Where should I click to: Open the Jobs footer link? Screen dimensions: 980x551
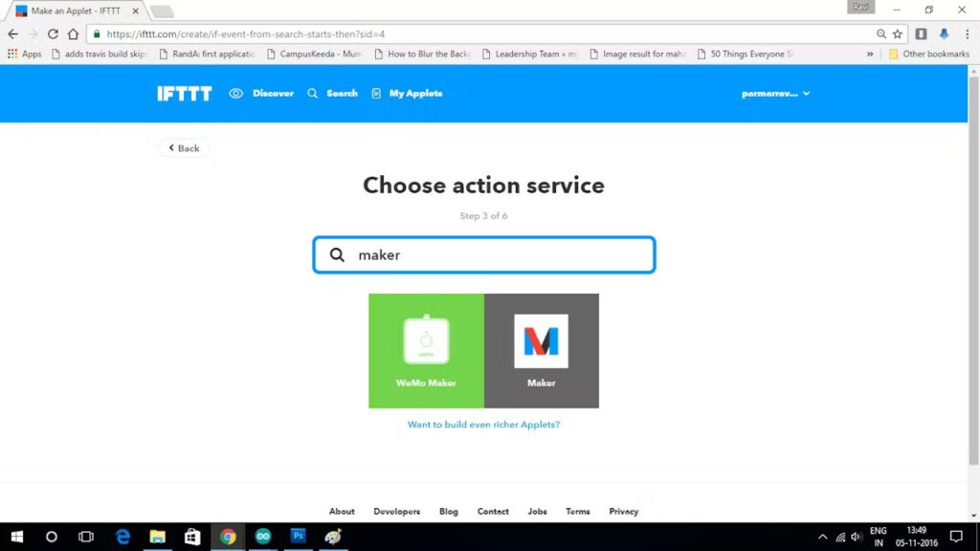(538, 511)
